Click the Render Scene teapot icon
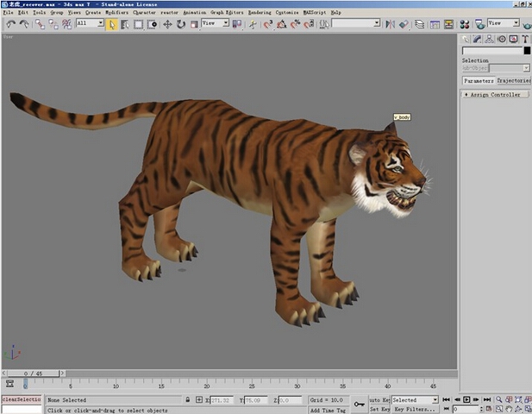The width and height of the screenshot is (532, 414). [x=479, y=24]
